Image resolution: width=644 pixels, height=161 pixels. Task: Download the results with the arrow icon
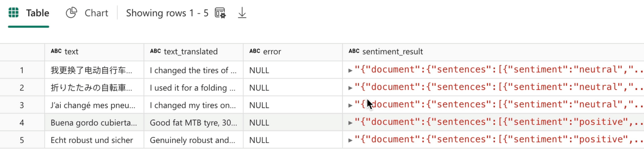pyautogui.click(x=242, y=13)
